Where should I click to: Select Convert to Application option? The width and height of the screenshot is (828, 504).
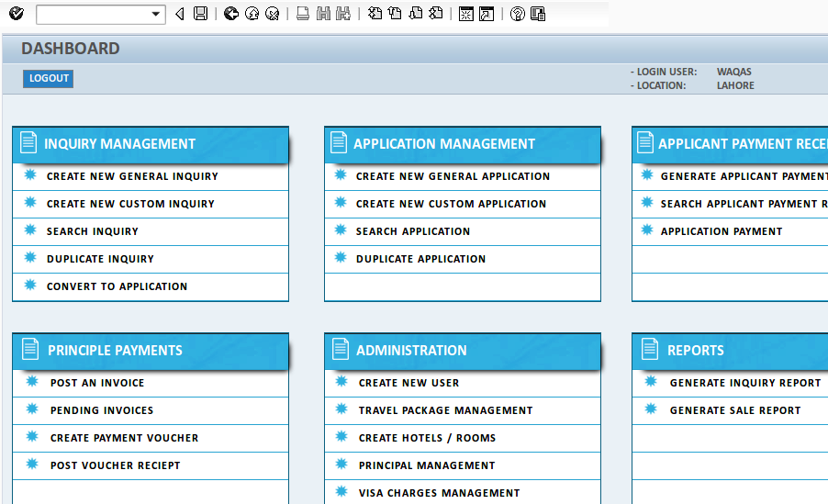117,286
